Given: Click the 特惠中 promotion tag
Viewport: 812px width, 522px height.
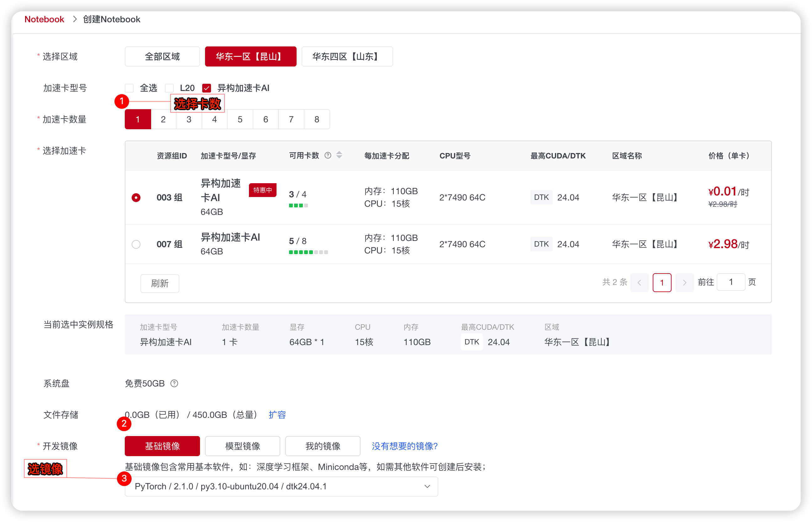Looking at the screenshot, I should point(262,190).
